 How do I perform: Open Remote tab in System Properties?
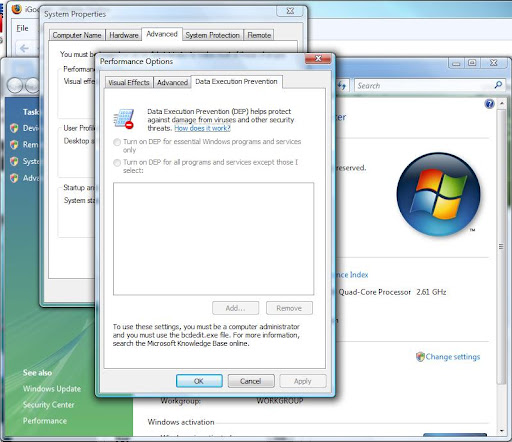click(259, 35)
